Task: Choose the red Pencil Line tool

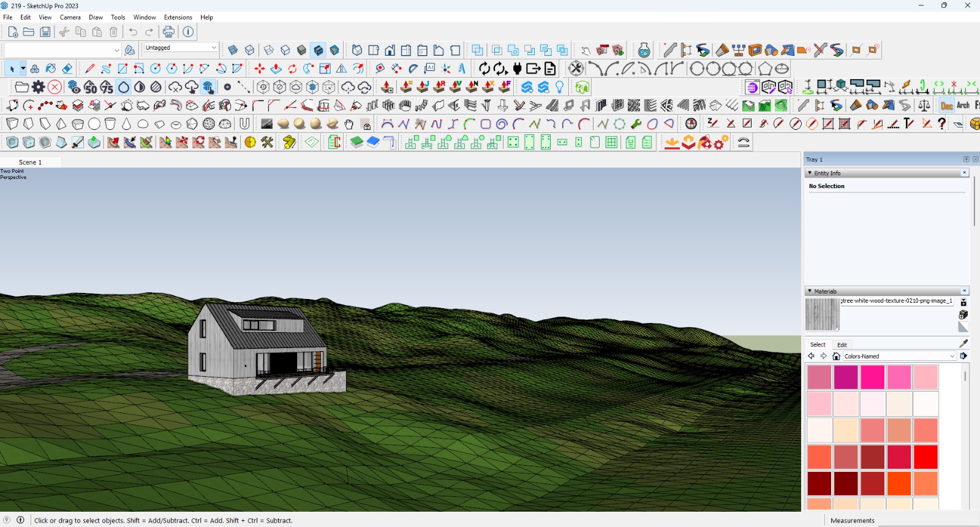Action: 90,69
